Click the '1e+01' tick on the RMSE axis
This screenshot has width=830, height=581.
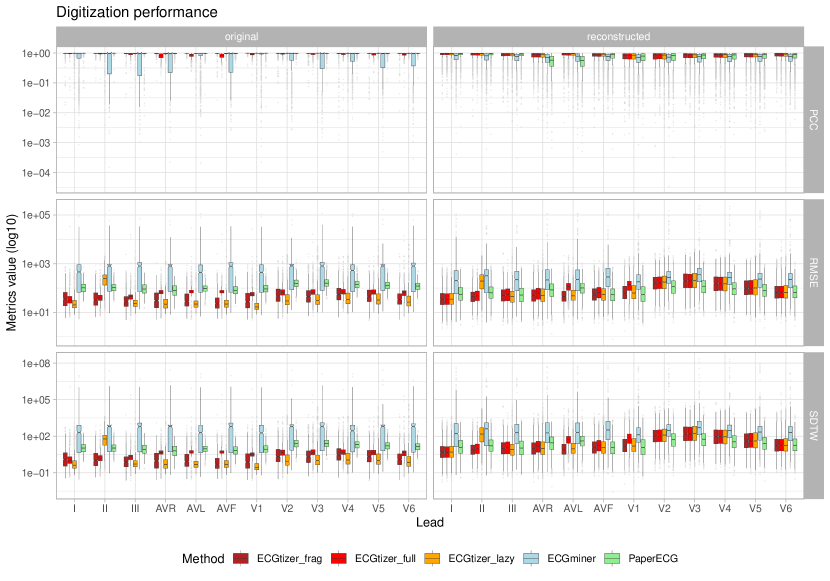pyautogui.click(x=36, y=312)
